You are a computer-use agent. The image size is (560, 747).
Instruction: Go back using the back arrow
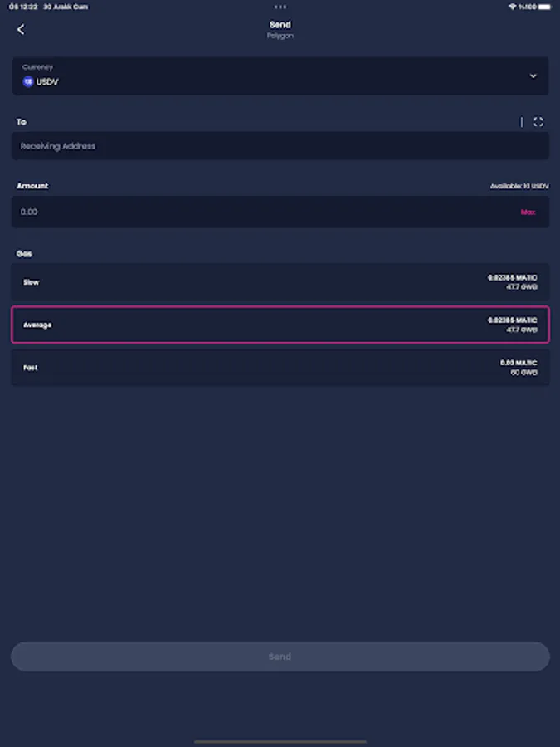coord(21,30)
